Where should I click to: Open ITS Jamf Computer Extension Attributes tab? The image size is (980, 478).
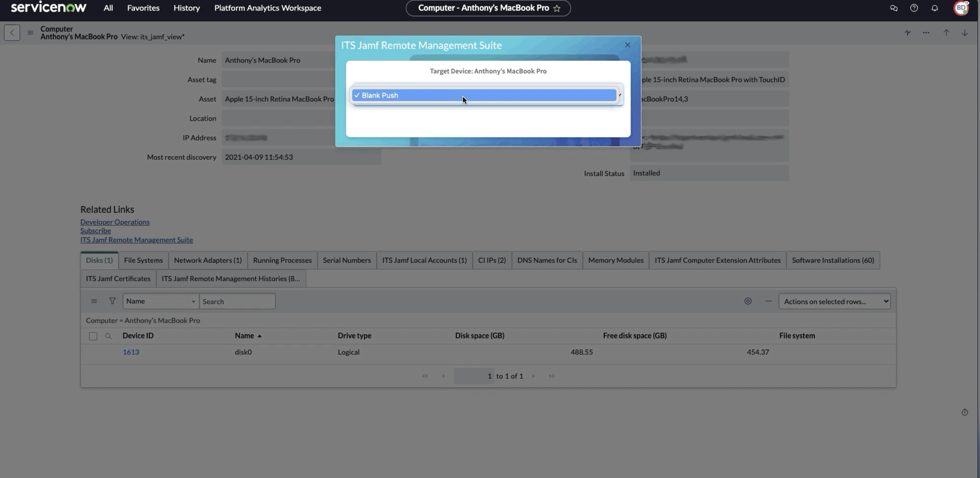click(x=717, y=260)
